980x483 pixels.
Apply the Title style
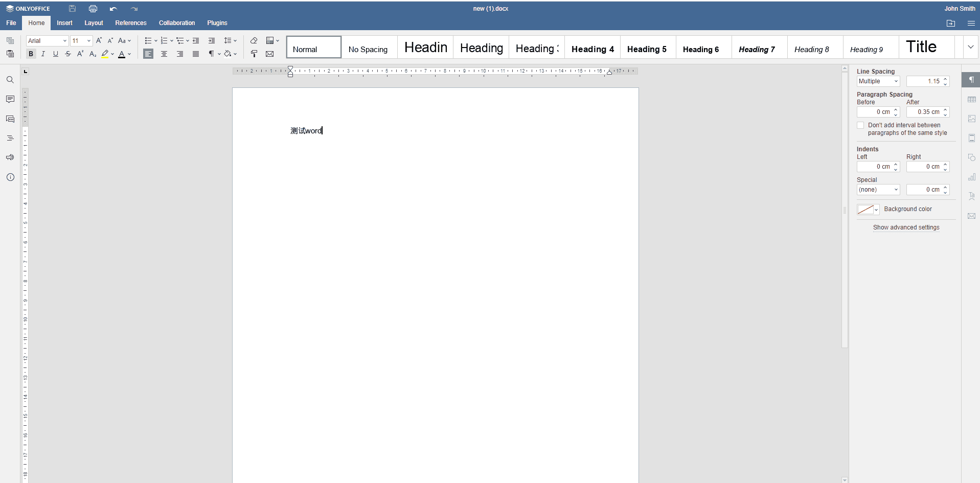[x=927, y=47]
